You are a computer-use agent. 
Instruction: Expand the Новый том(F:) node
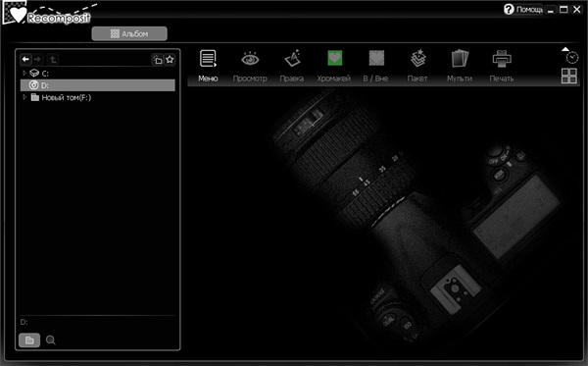click(24, 97)
